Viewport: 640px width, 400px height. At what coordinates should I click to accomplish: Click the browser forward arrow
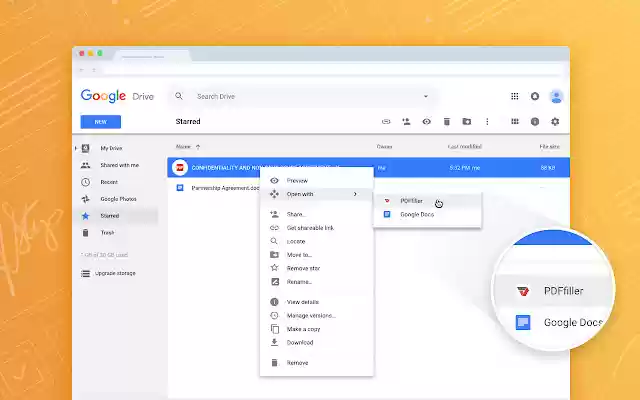[x=94, y=70]
